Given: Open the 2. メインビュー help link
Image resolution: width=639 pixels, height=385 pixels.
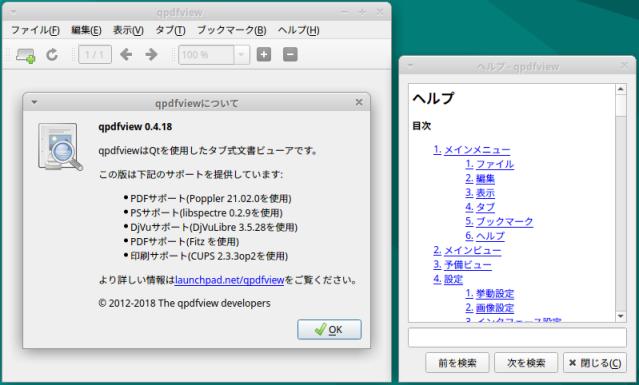Looking at the screenshot, I should [467, 250].
